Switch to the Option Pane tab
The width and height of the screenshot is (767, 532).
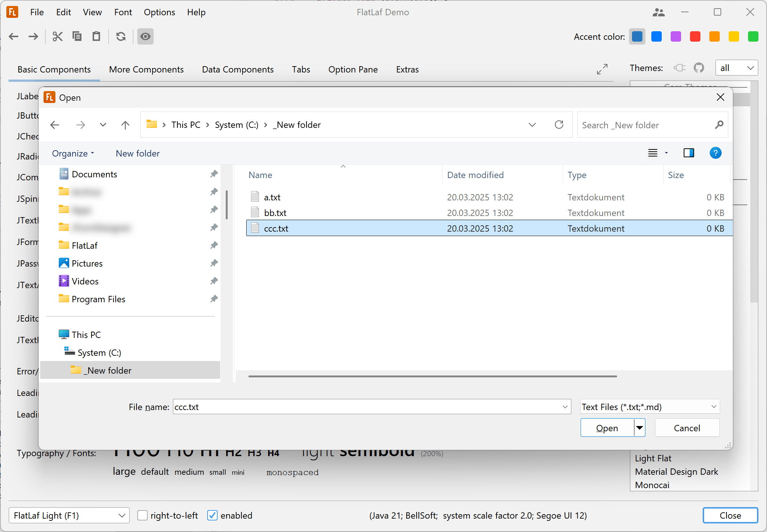[x=353, y=70]
